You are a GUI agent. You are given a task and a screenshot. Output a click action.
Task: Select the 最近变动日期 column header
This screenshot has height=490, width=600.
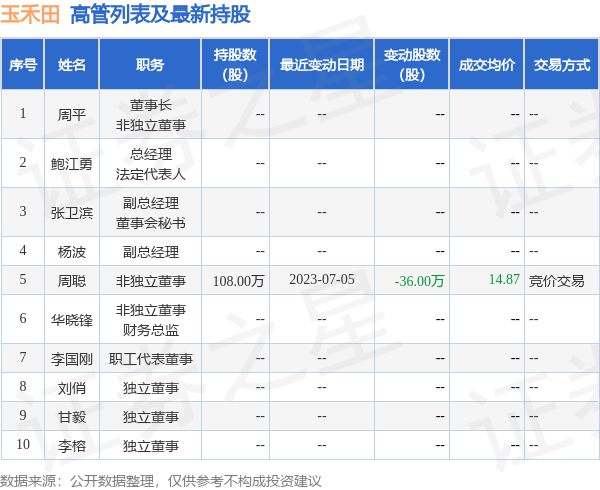point(322,65)
